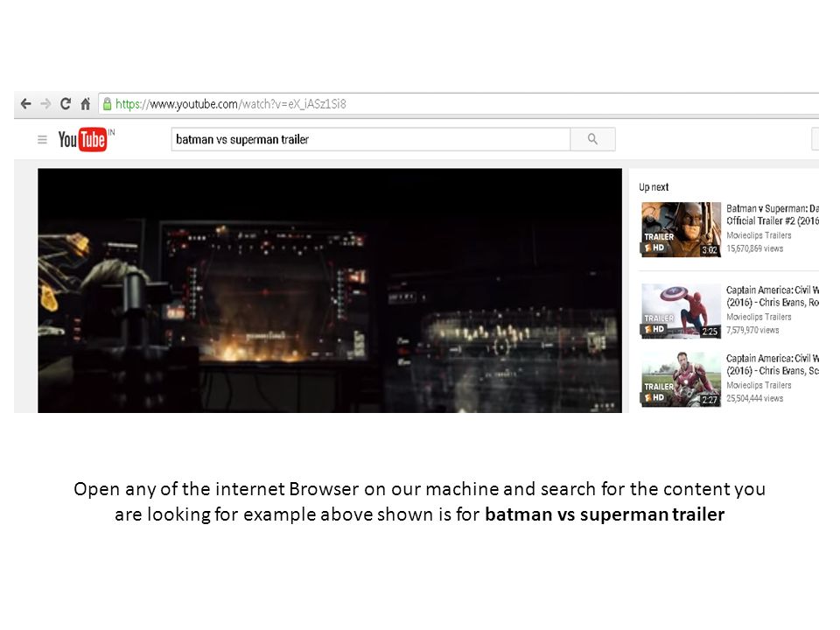Open Movieclips Trailers channel above 25,504,444 views
The image size is (840, 630).
click(x=759, y=385)
